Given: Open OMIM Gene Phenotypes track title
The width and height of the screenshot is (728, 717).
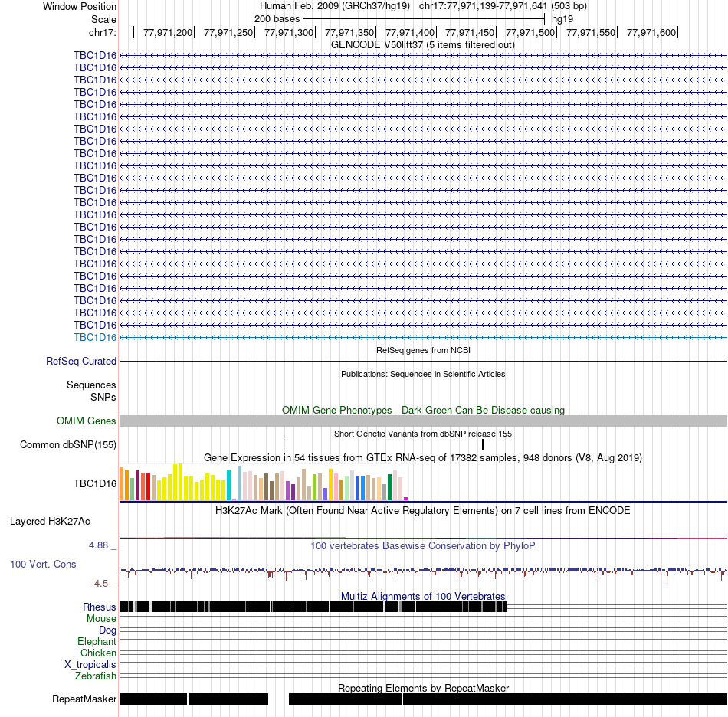Looking at the screenshot, I should [423, 411].
